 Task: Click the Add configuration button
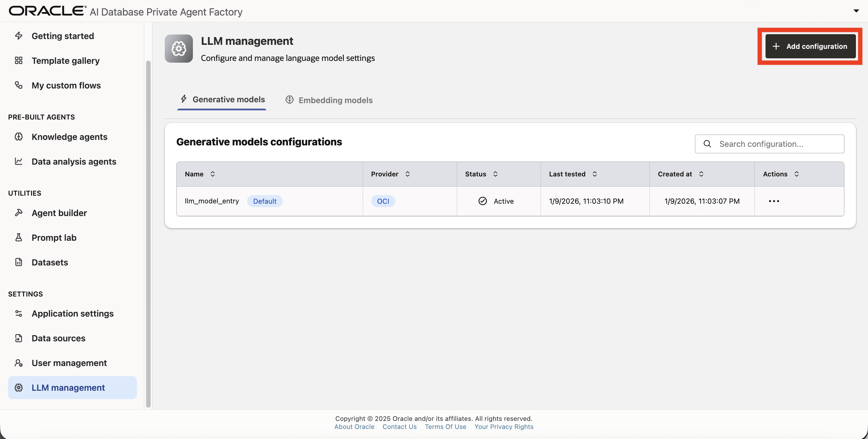coord(810,46)
